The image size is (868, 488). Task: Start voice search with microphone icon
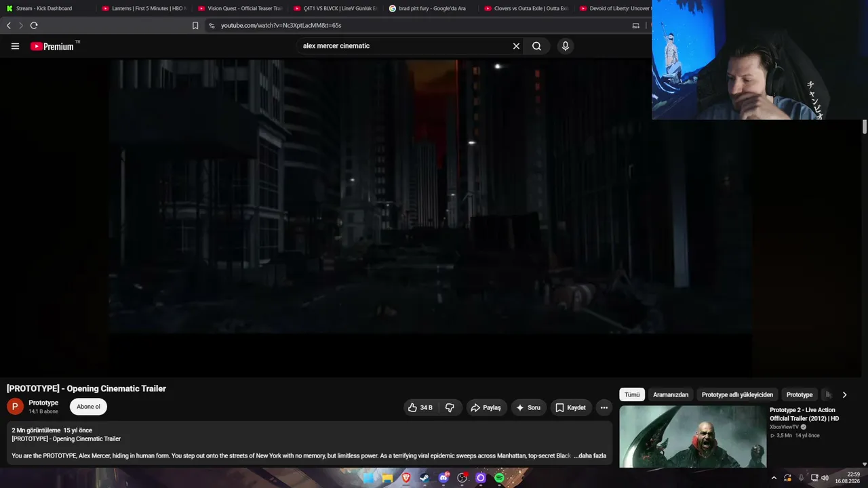click(566, 46)
